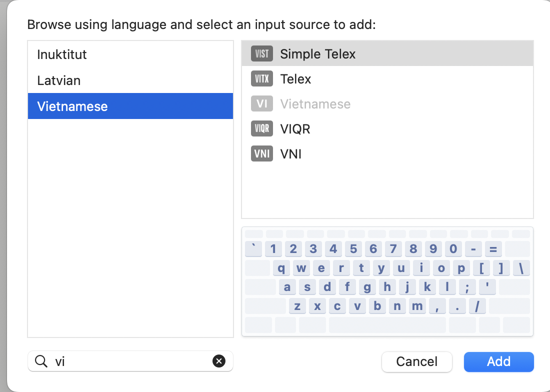Click the VIQR input source icon
This screenshot has height=392, width=550.
(261, 129)
